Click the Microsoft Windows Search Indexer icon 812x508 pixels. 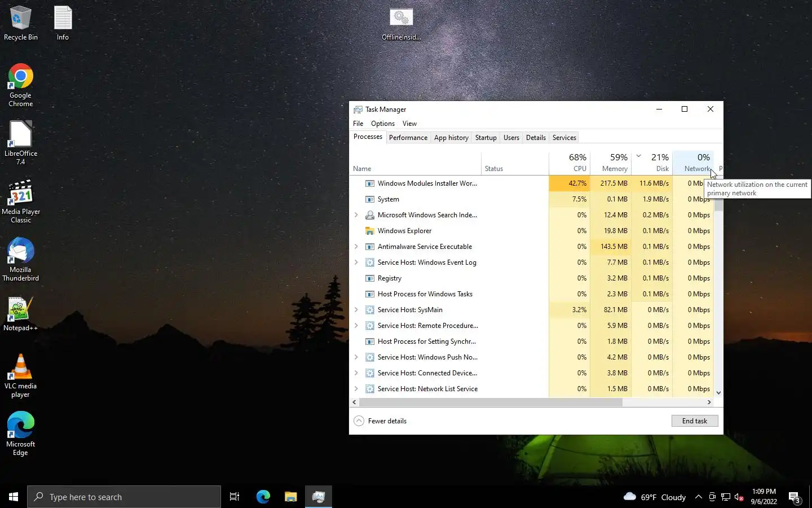pos(370,215)
